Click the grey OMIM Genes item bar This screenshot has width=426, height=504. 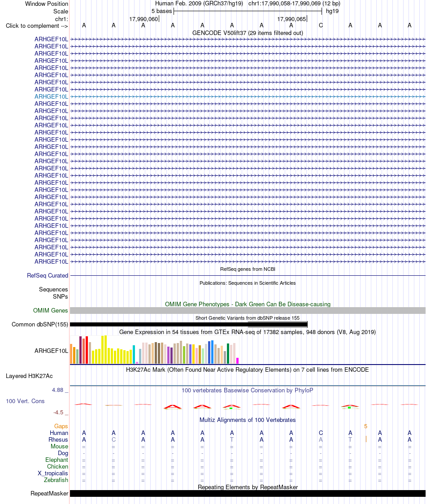pos(248,310)
